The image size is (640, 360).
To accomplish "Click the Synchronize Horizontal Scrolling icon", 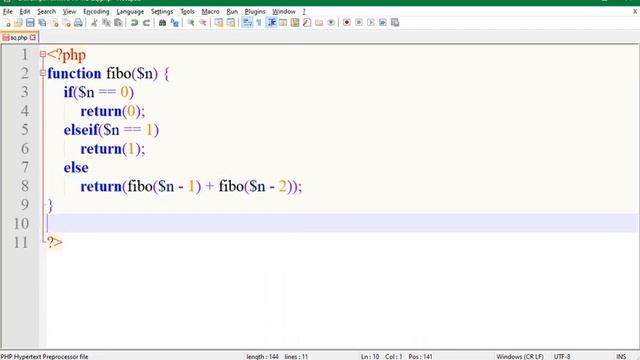I will tap(231, 23).
